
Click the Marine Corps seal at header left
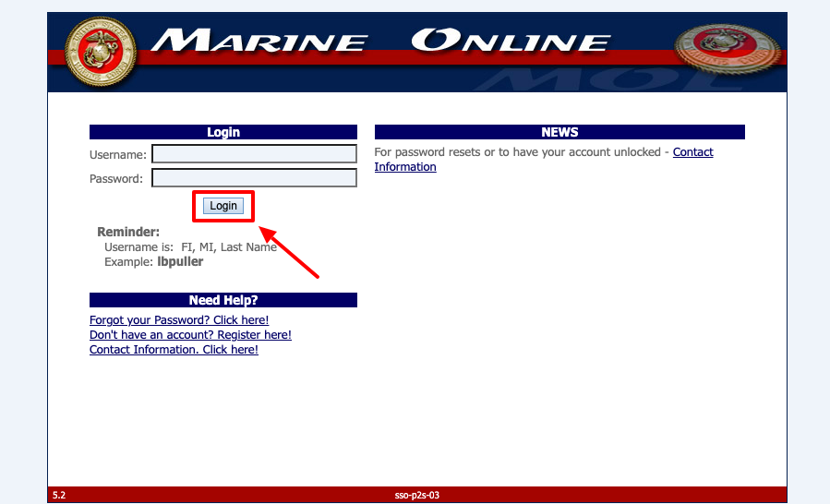101,52
